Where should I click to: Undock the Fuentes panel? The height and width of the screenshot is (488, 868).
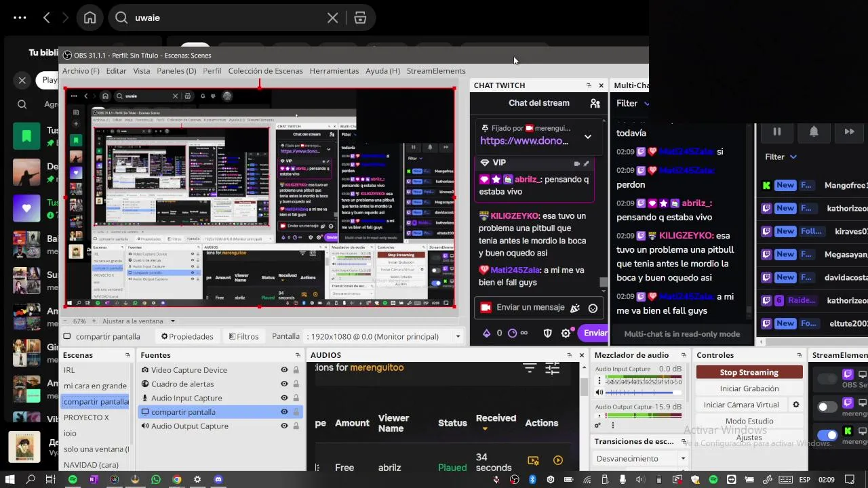[x=298, y=355]
